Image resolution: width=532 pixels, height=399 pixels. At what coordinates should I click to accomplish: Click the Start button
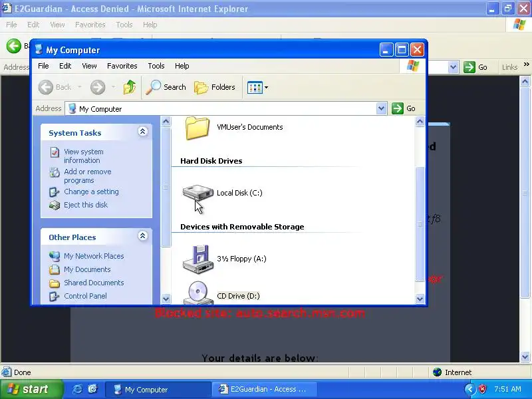(x=31, y=389)
